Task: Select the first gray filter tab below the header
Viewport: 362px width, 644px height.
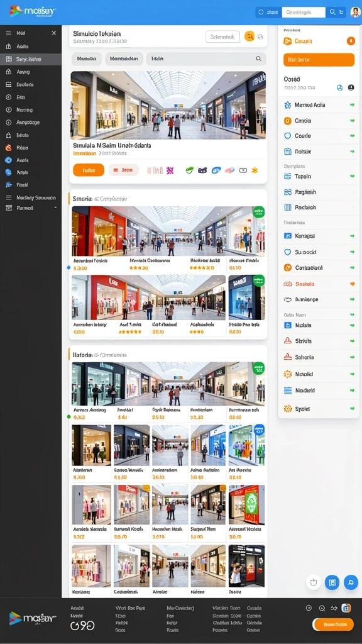Action: coord(87,58)
